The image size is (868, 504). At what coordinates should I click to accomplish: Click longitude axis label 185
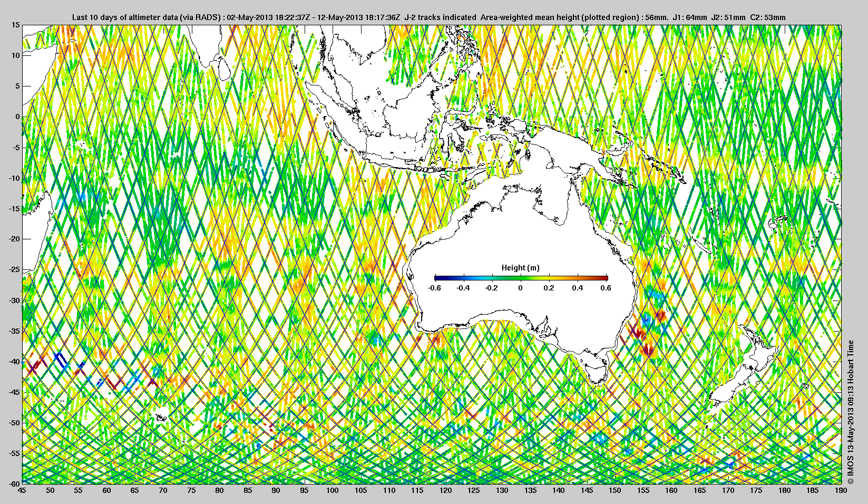[x=813, y=490]
